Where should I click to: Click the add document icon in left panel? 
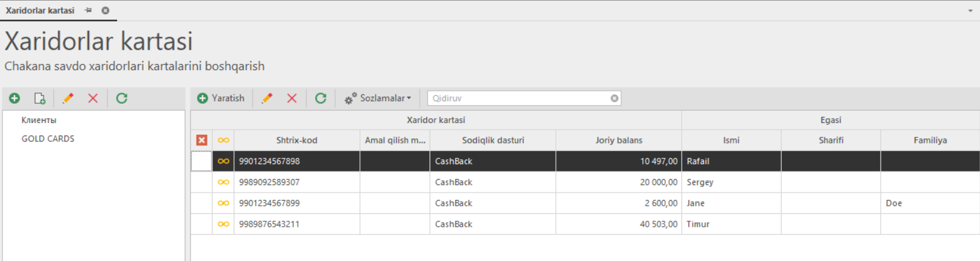click(x=40, y=98)
